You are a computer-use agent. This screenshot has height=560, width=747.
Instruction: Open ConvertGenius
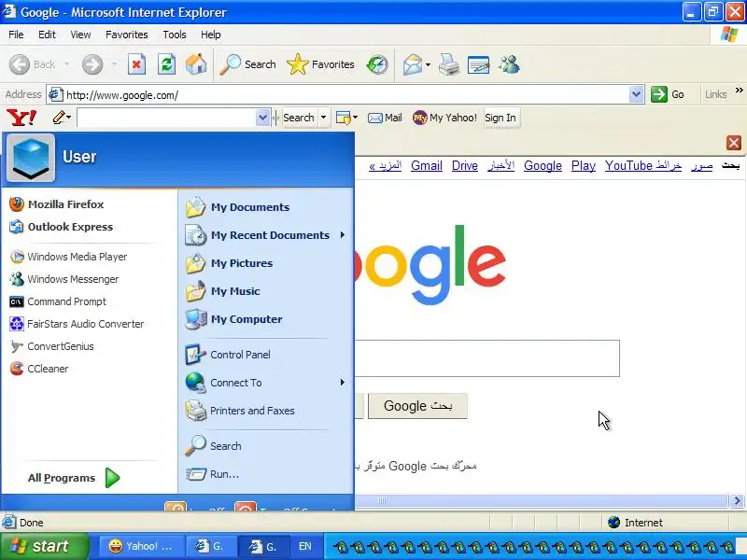pyautogui.click(x=51, y=346)
